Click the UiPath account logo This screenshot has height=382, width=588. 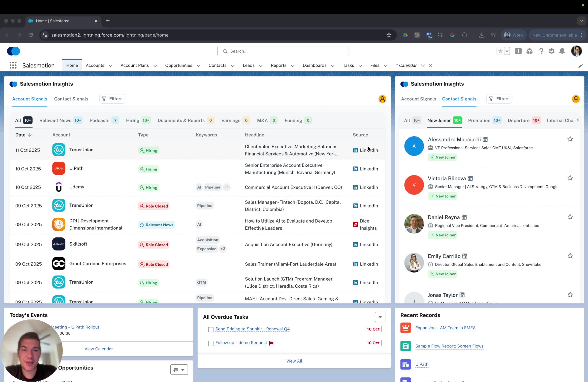(x=59, y=168)
